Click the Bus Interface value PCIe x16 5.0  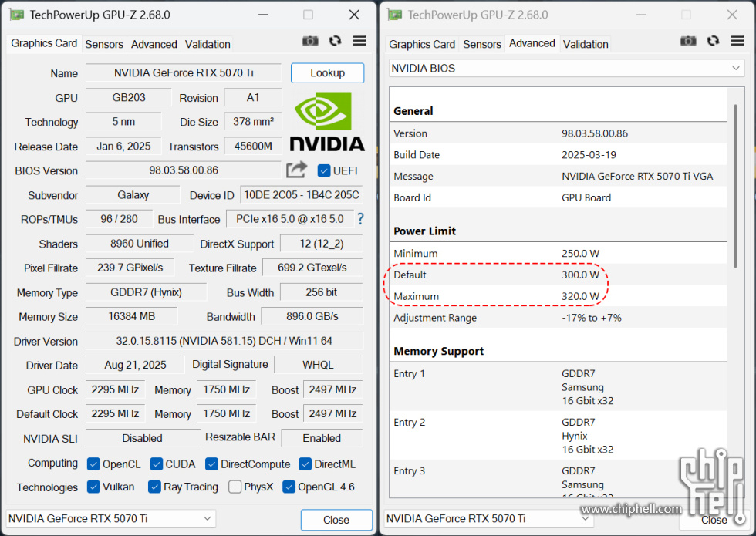point(290,219)
